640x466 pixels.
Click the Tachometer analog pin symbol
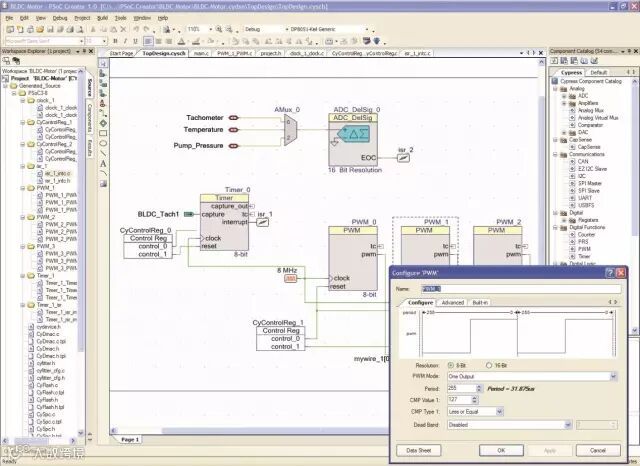click(x=233, y=118)
